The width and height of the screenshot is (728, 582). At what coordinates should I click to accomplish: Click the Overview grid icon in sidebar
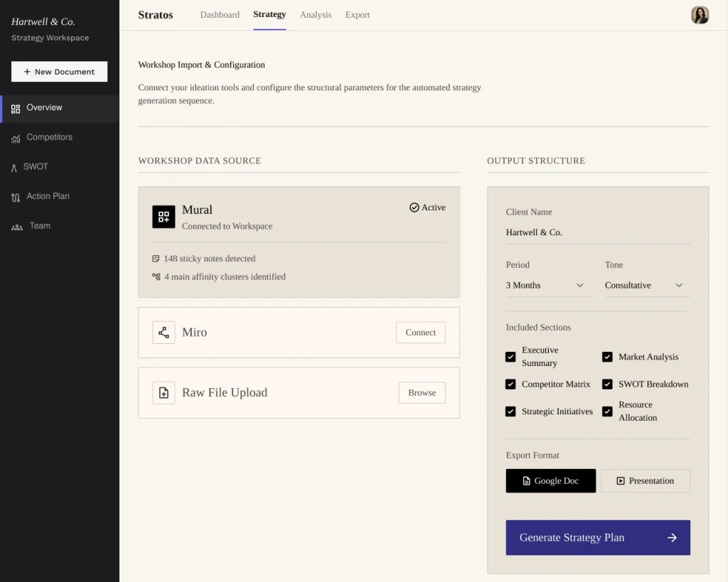[x=16, y=109]
